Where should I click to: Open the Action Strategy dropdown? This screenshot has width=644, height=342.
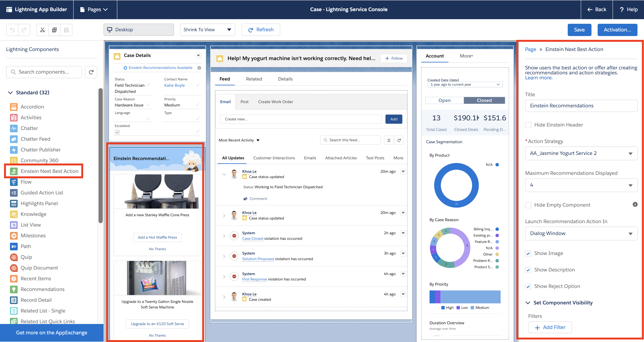pyautogui.click(x=581, y=153)
